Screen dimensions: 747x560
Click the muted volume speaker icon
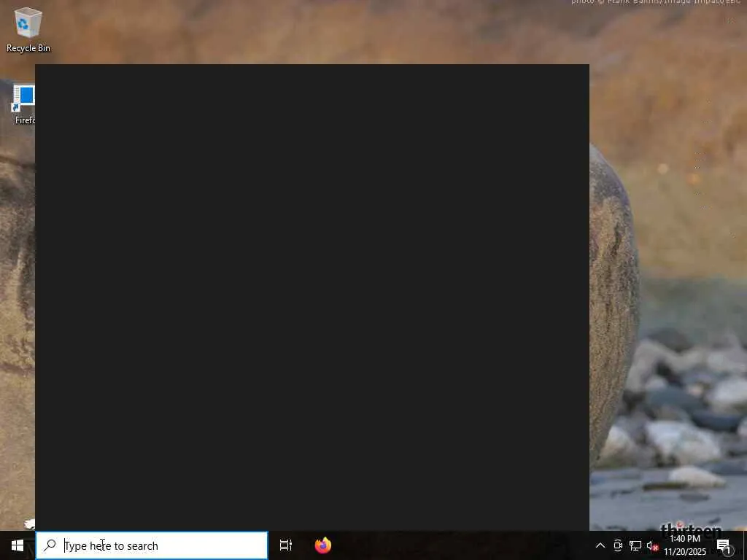[652, 545]
